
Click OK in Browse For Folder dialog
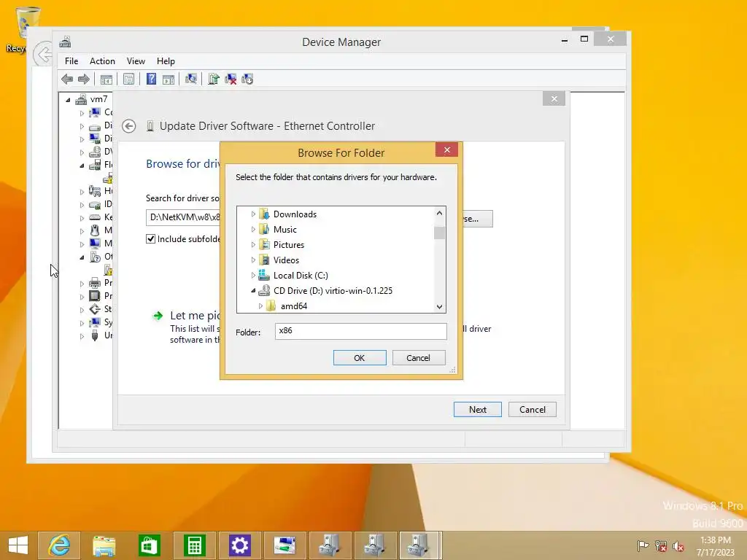[x=360, y=357]
